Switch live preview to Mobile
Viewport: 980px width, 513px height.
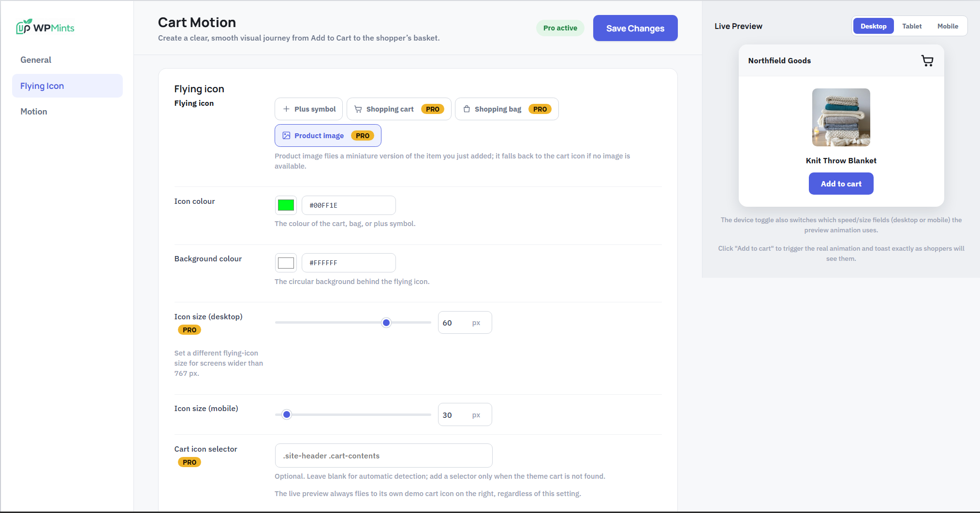click(x=948, y=26)
